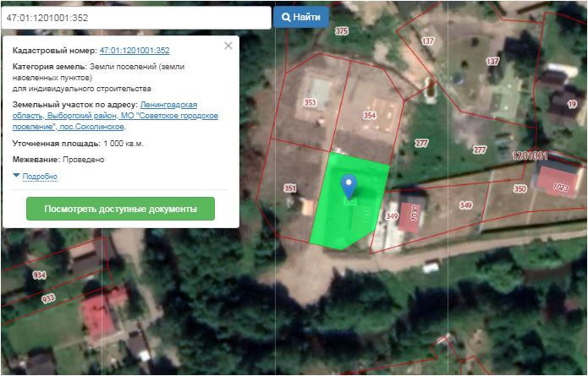
Task: Select parcel labeled 353 on map
Action: [x=310, y=103]
